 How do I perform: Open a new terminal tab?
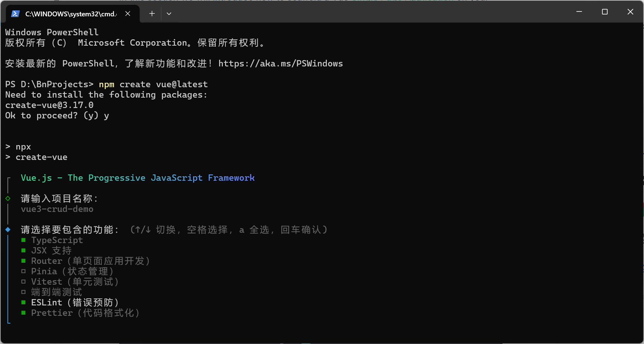[x=152, y=14]
